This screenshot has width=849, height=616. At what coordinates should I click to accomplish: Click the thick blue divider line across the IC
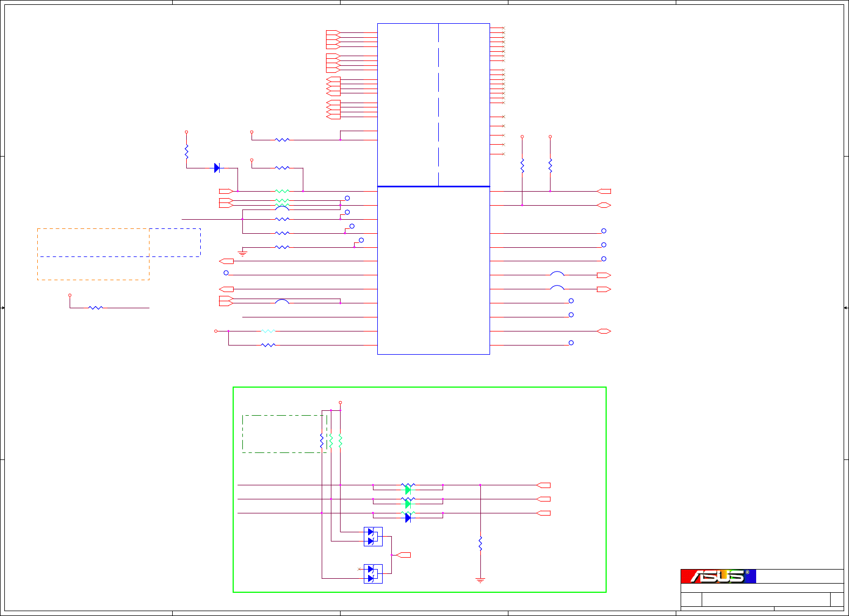pyautogui.click(x=433, y=186)
